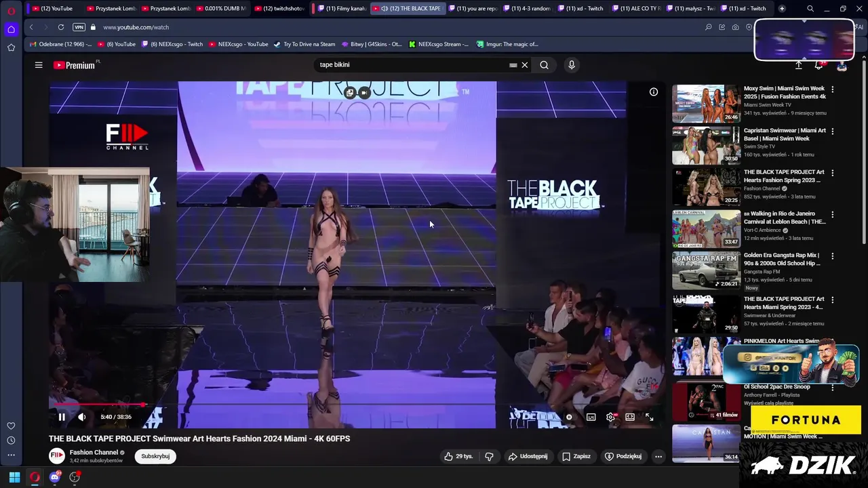Switch to '(11) Filmy kanału' tab
The width and height of the screenshot is (868, 488).
[341, 8]
